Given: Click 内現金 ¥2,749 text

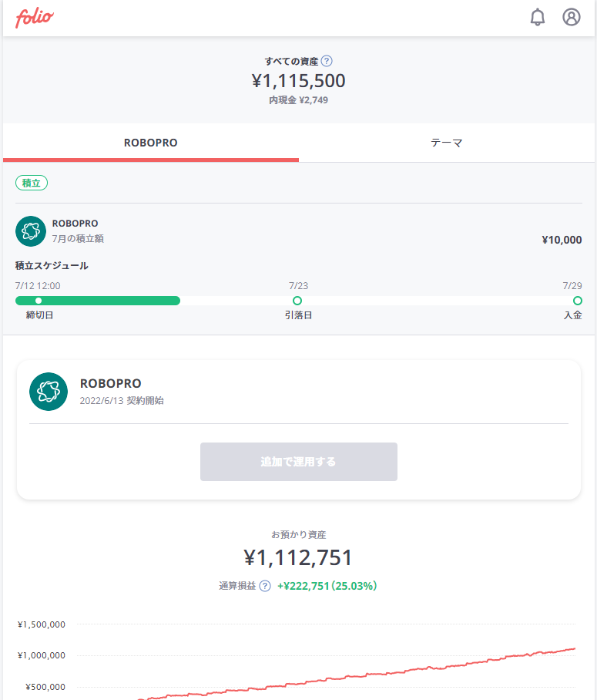Looking at the screenshot, I should pos(299,100).
